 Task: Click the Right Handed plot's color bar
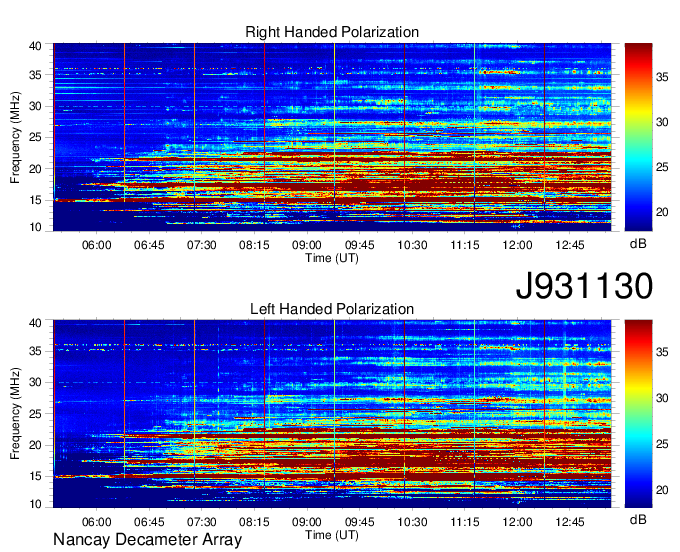click(638, 137)
